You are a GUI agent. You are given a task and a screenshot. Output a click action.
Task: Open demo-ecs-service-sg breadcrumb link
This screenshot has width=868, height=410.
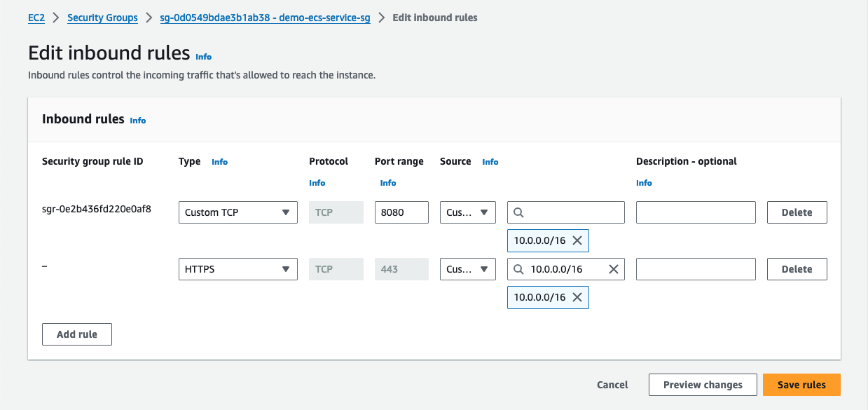[x=265, y=18]
